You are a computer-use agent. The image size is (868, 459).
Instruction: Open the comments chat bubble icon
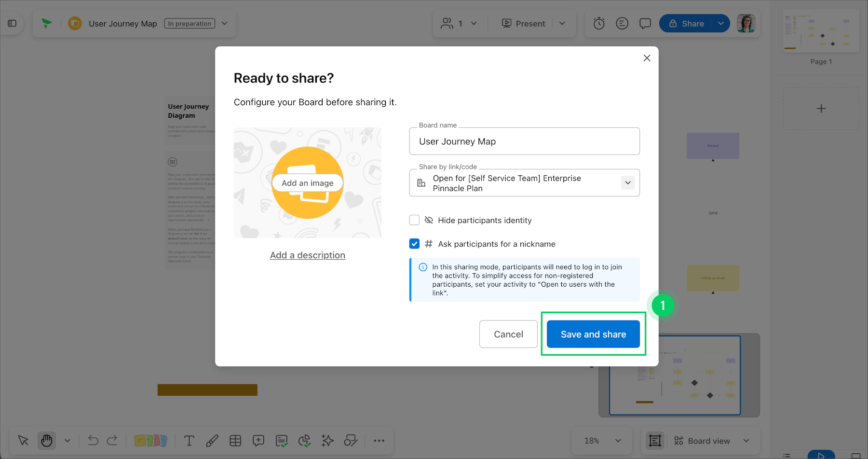[x=645, y=24]
